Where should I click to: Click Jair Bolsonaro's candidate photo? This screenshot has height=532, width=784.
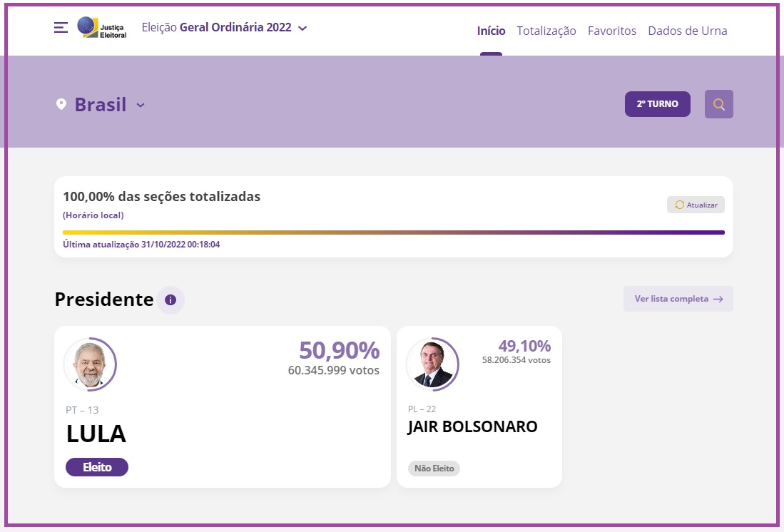[432, 364]
